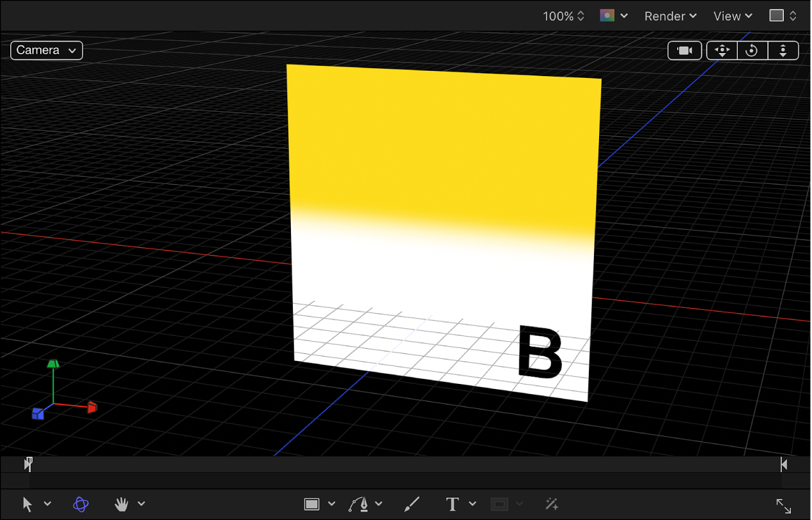Choose the Paint Stroke tool
The width and height of the screenshot is (812, 520).
coord(411,503)
